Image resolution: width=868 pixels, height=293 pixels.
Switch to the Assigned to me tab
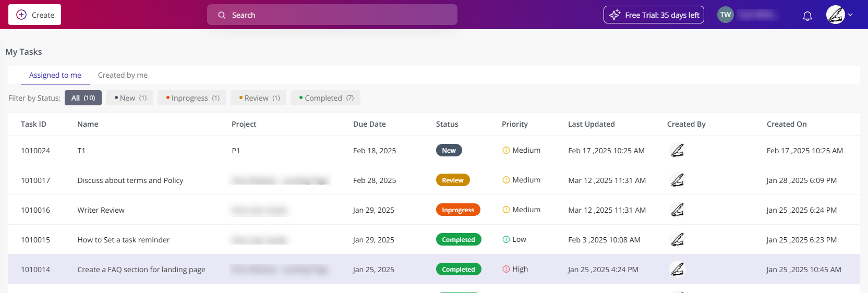pyautogui.click(x=55, y=75)
